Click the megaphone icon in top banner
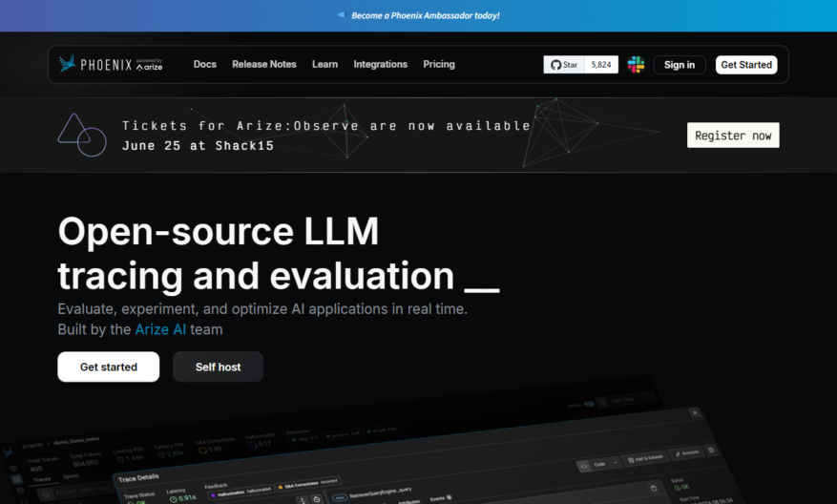The height and width of the screenshot is (504, 837). click(342, 15)
